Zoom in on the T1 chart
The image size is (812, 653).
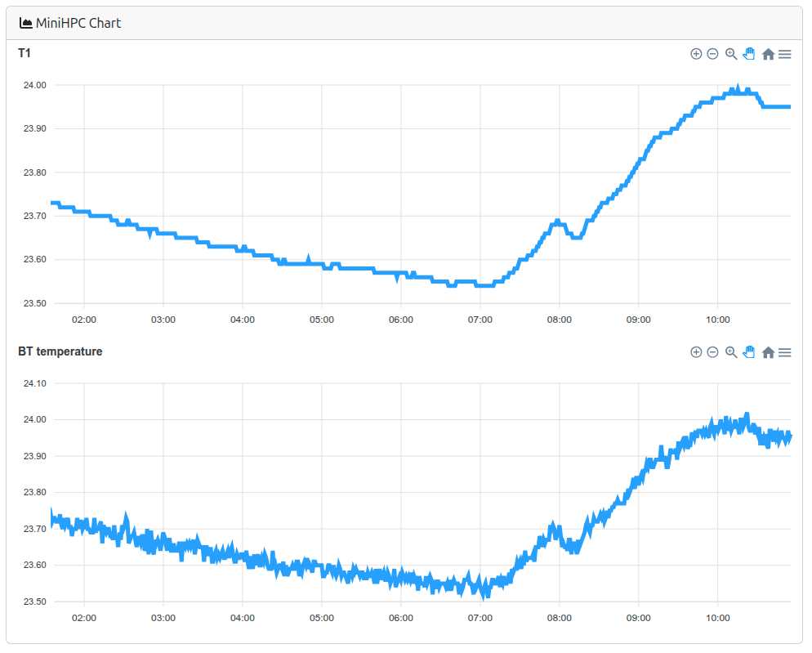pos(696,54)
